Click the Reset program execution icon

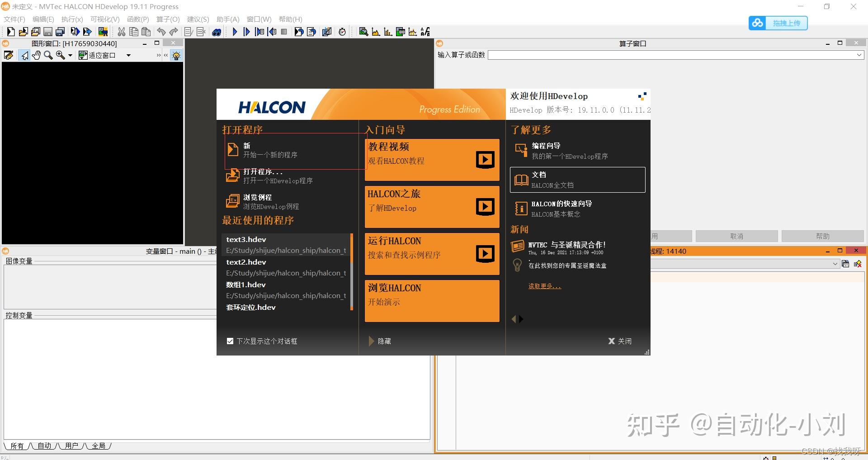pos(298,32)
